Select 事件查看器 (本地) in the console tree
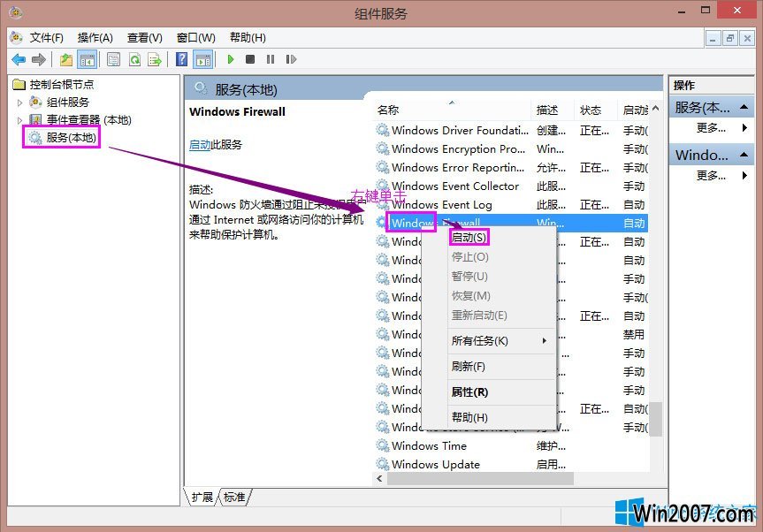The width and height of the screenshot is (763, 532). (89, 119)
